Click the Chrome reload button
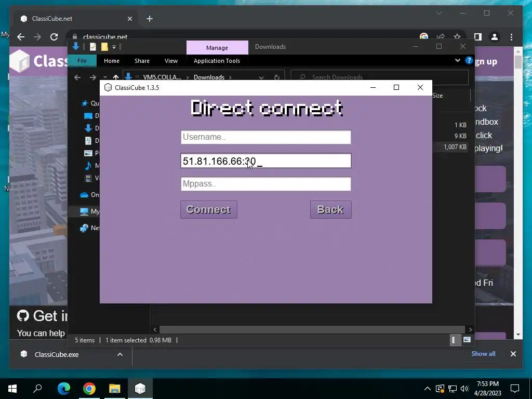532x399 pixels. pyautogui.click(x=54, y=37)
